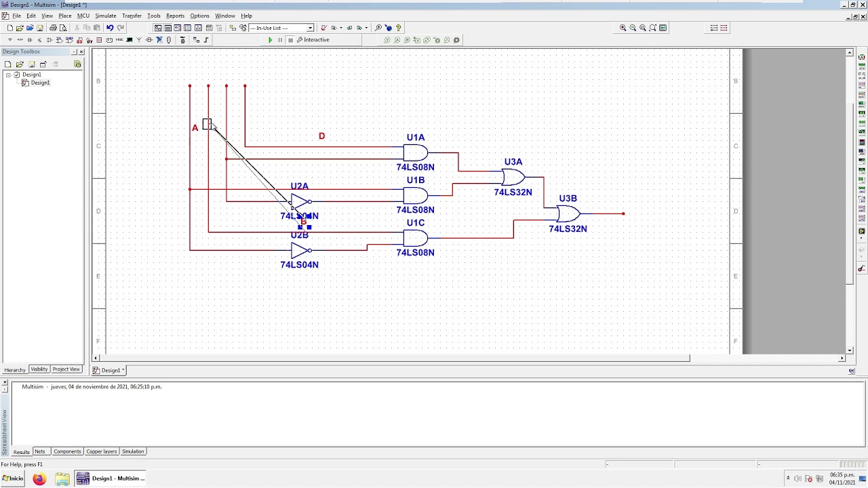
Task: Toggle full screen view icon
Action: tap(663, 28)
